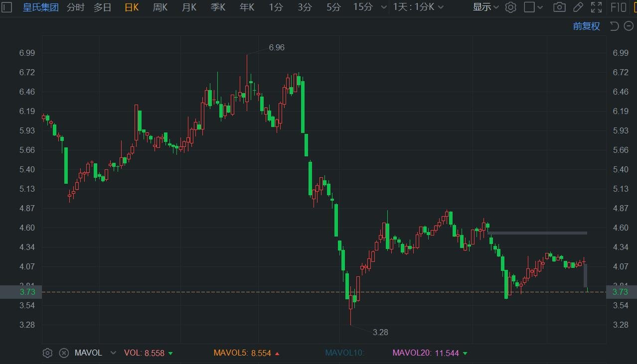Click the circled minus zoom-out icon
This screenshot has height=364, width=637.
pyautogui.click(x=629, y=26)
